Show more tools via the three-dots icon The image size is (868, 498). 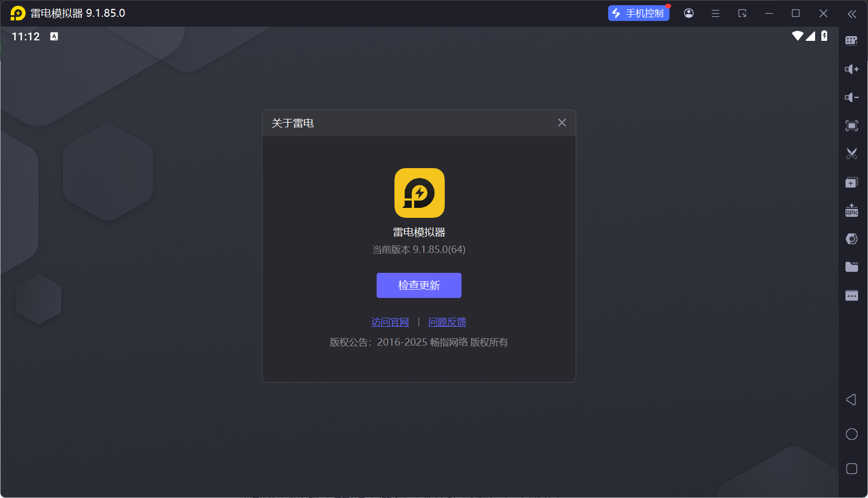coord(851,296)
